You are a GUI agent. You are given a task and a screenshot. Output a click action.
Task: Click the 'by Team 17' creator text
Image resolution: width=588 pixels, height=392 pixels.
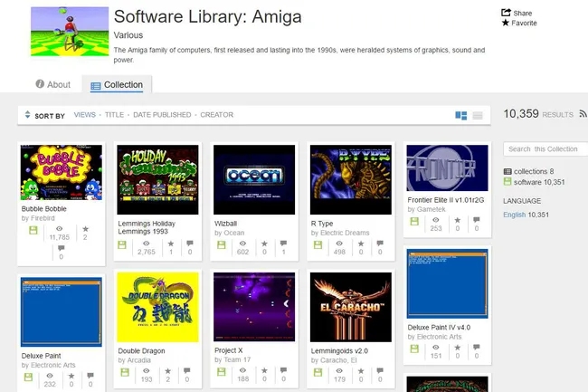click(x=232, y=359)
